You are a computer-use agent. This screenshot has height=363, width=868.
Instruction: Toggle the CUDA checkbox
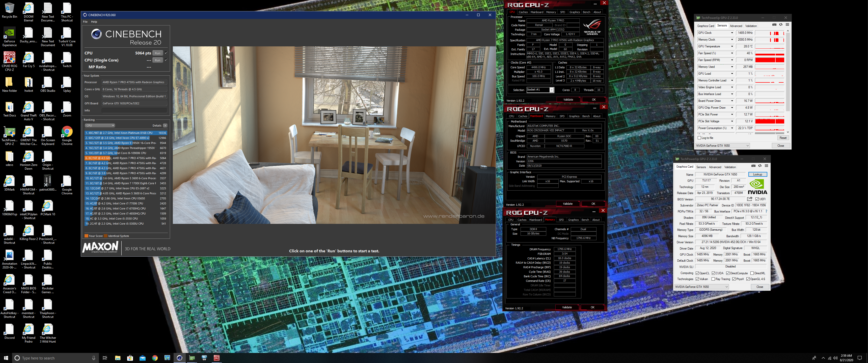[x=713, y=273]
